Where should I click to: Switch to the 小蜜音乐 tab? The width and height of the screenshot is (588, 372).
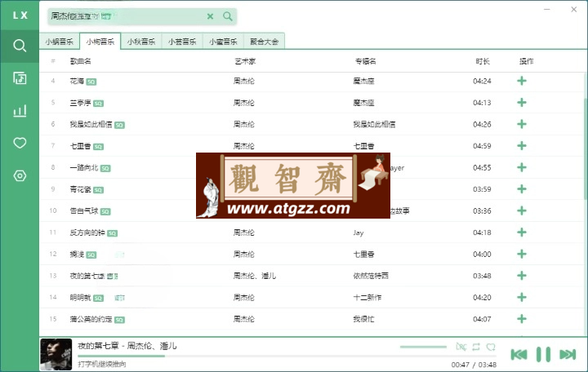point(223,42)
